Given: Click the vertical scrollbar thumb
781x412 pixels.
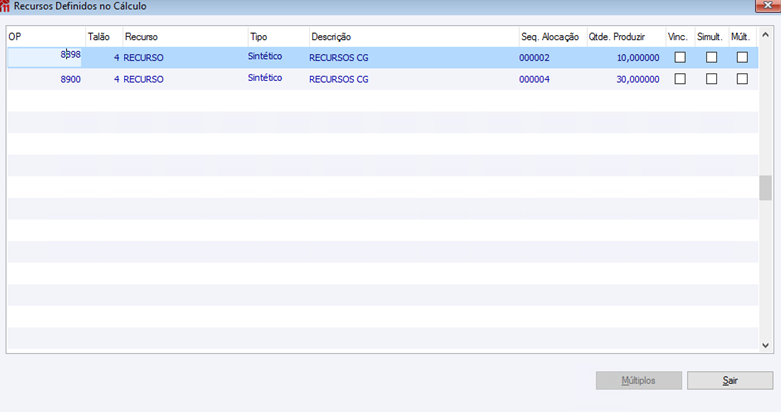Looking at the screenshot, I should (x=766, y=188).
